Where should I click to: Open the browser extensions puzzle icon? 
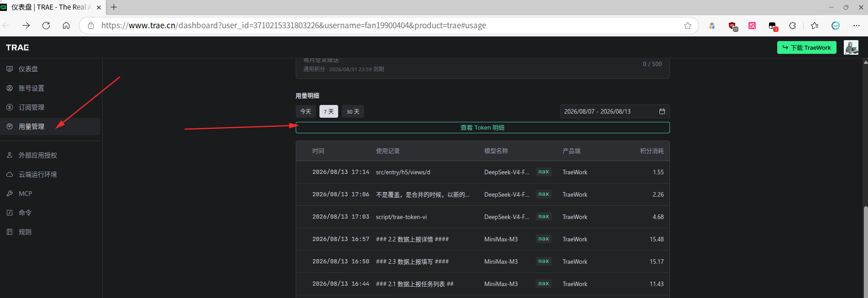coord(793,26)
